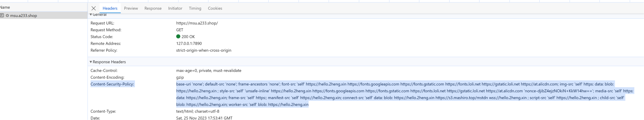Image resolution: width=644 pixels, height=120 pixels.
Task: Open the Response tab
Action: (153, 8)
